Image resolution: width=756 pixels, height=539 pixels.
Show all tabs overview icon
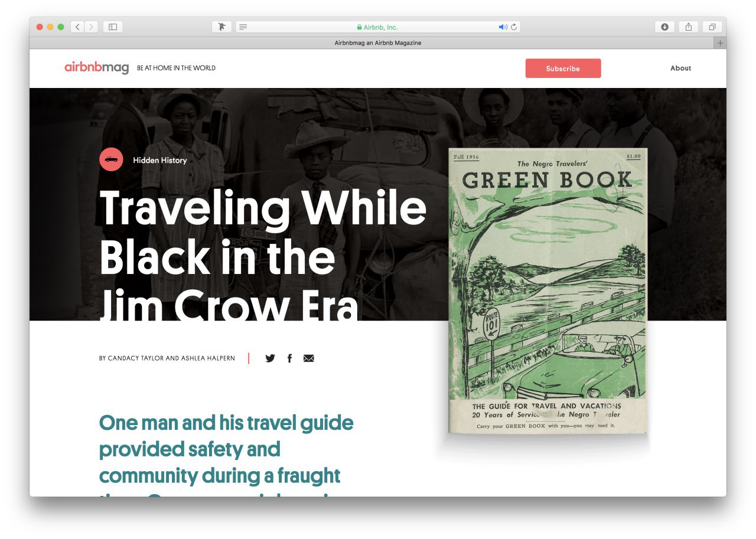click(712, 27)
